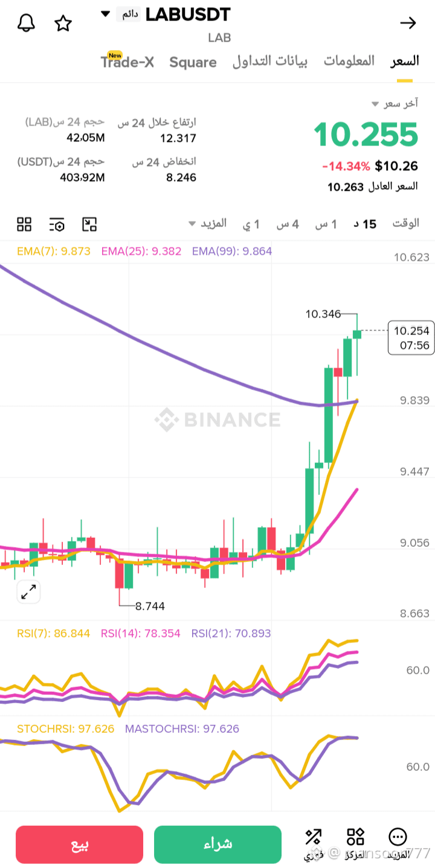435x868 pixels.
Task: Tap the دائم perpetual badge
Action: pos(129,14)
